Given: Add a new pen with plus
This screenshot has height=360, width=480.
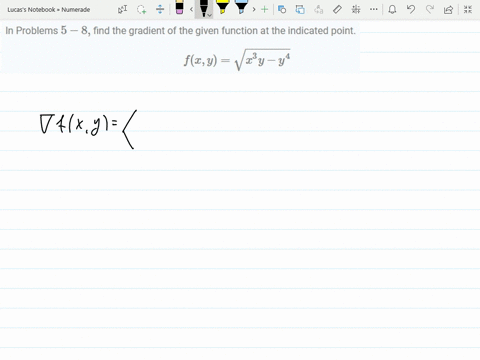Looking at the screenshot, I should 265,9.
